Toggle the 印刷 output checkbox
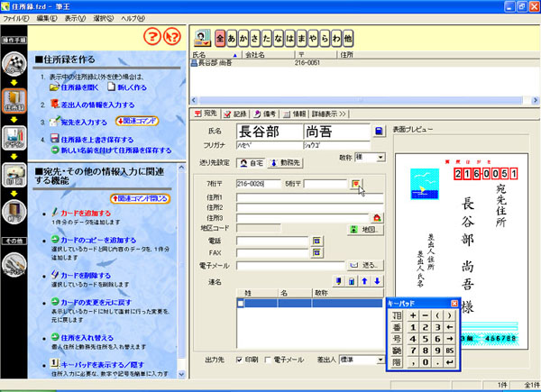The height and width of the screenshot is (392, 541). [239, 358]
